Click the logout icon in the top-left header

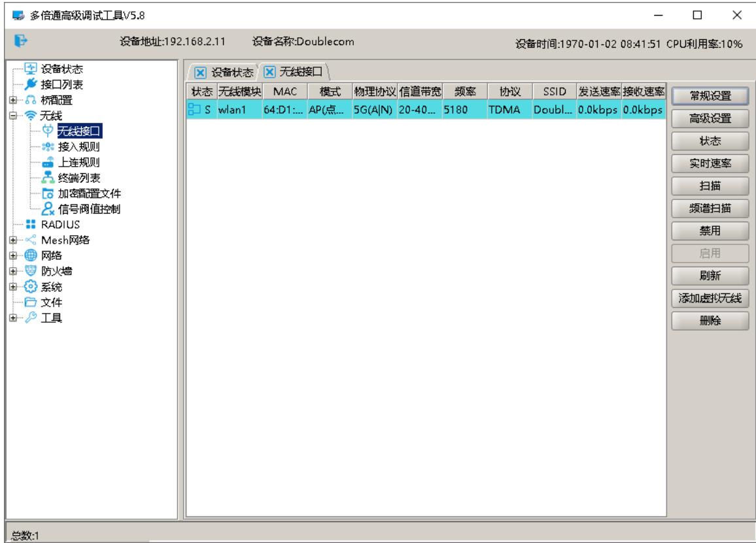(21, 41)
